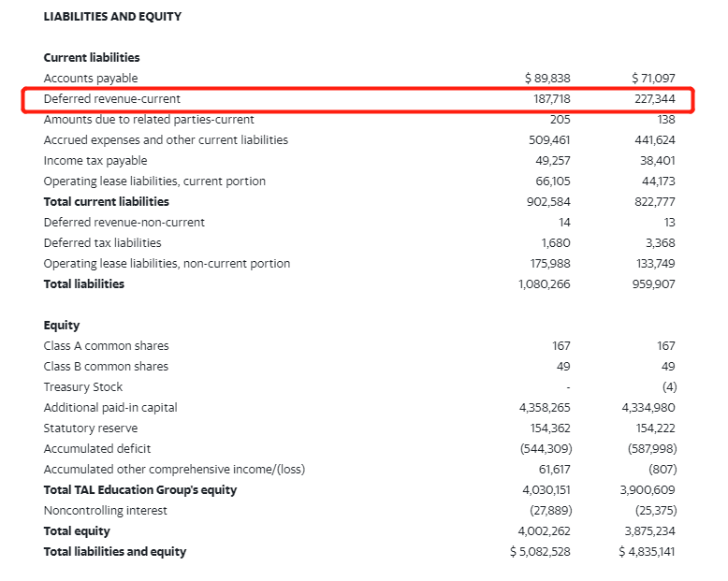The image size is (728, 581).
Task: Click the 227,344 deferred revenue value
Action: click(x=654, y=99)
